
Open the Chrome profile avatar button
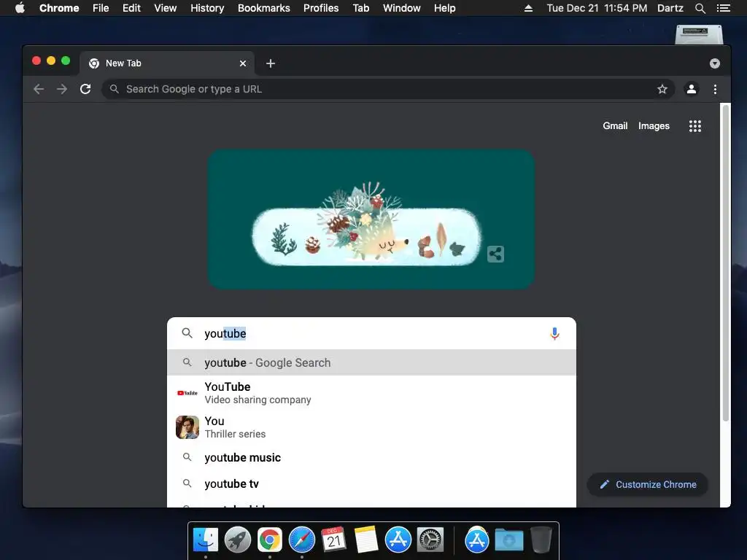692,89
